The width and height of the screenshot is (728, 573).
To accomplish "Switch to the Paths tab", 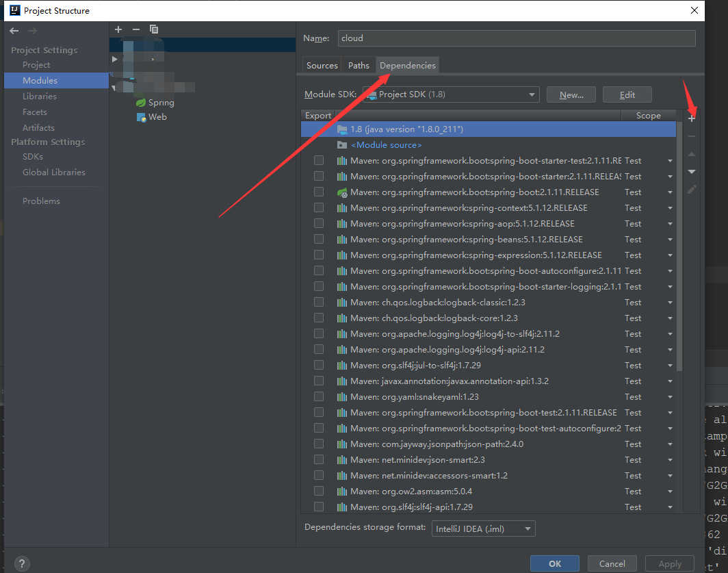I will (359, 66).
